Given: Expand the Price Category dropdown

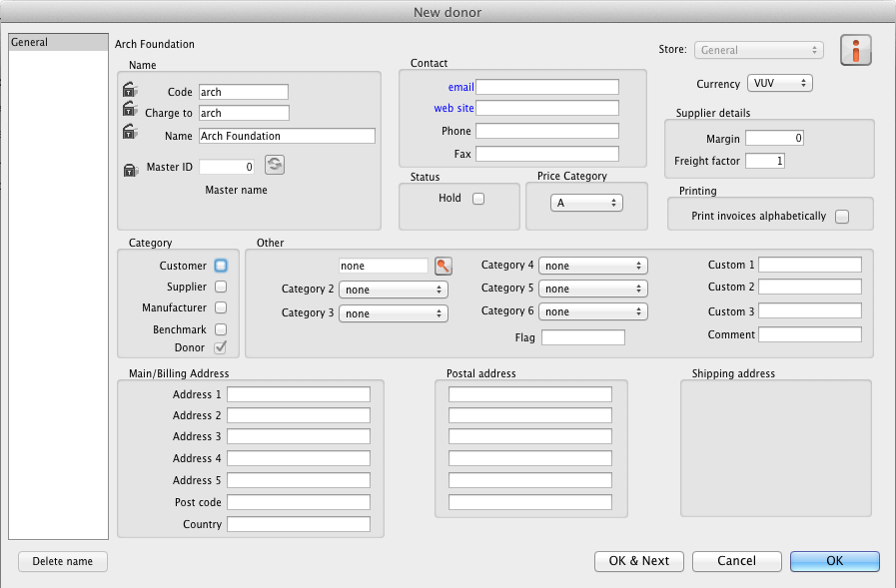Looking at the screenshot, I should coord(586,203).
